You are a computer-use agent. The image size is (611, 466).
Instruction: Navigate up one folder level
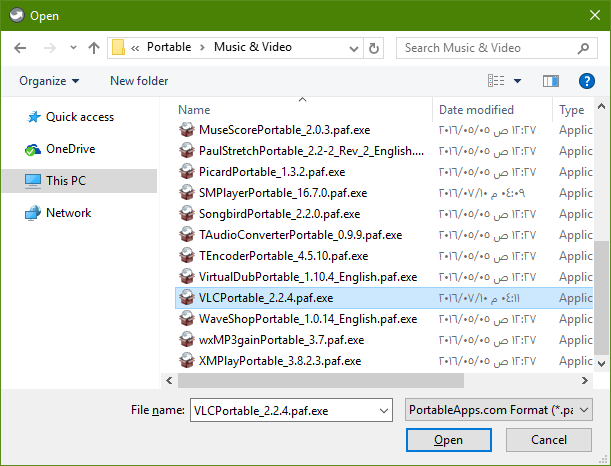94,48
